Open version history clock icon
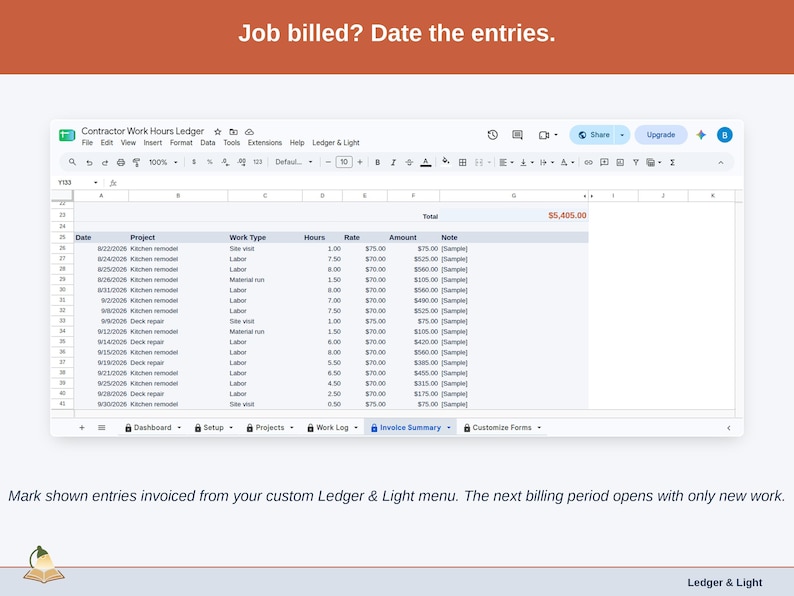Screen dimensions: 794x596 [x=493, y=135]
